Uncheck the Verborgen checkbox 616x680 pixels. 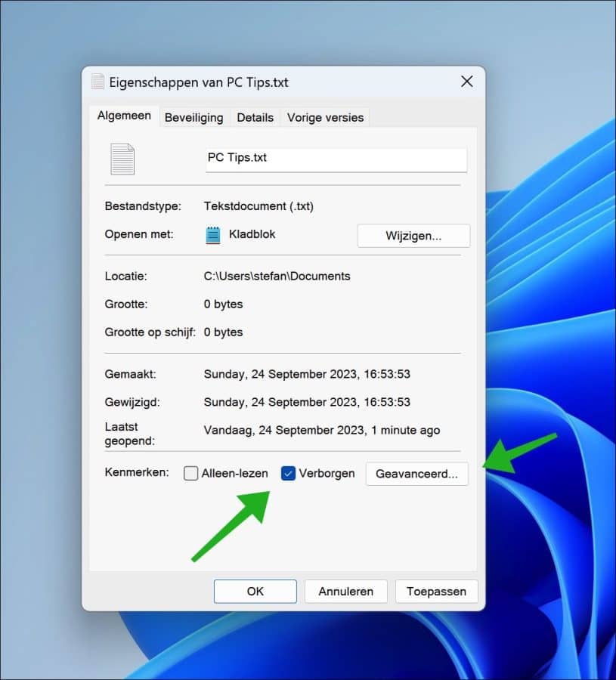tap(288, 473)
